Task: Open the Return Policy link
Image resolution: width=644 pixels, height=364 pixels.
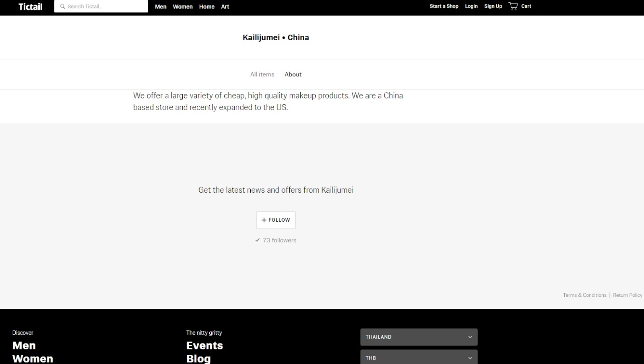Action: pyautogui.click(x=627, y=295)
